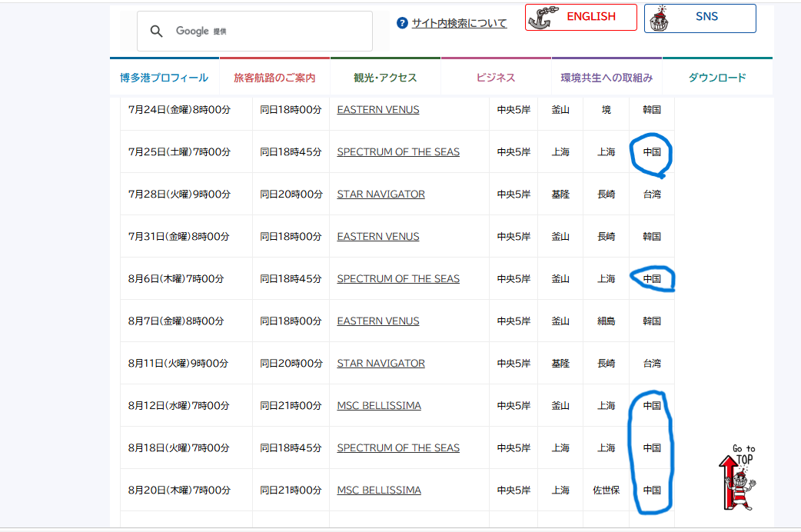Viewport: 801px width, 532px height.
Task: Open the SNS button
Action: click(x=700, y=18)
